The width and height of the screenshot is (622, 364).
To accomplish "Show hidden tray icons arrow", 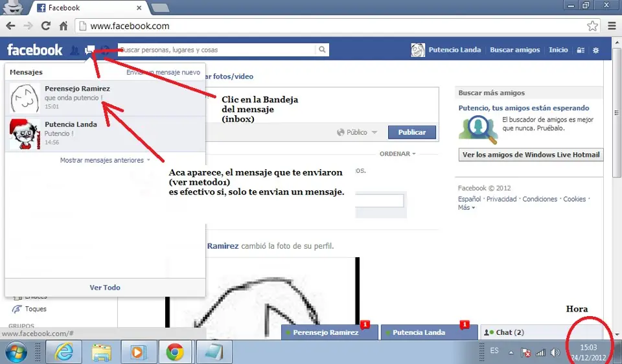I will [511, 352].
